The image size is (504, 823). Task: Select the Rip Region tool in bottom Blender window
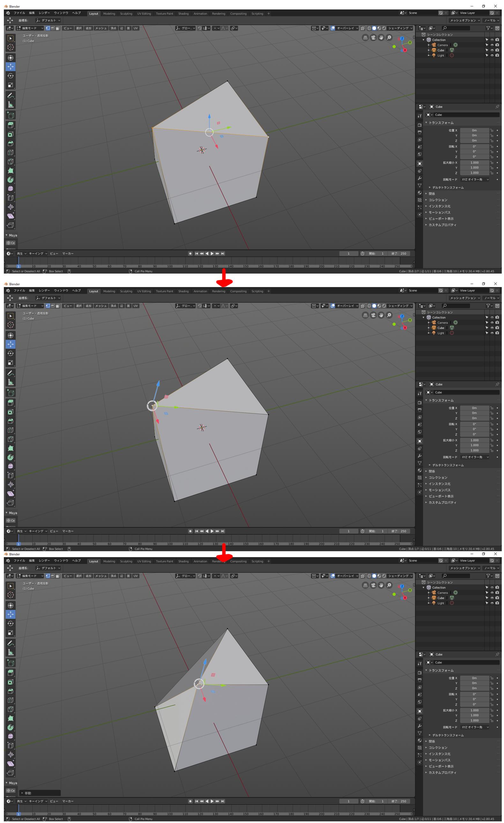point(10,772)
